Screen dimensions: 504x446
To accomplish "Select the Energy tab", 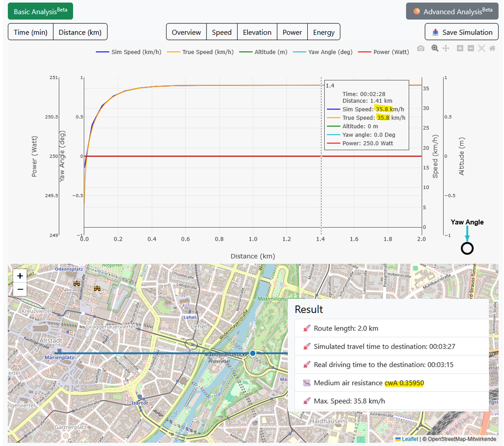I will point(323,32).
